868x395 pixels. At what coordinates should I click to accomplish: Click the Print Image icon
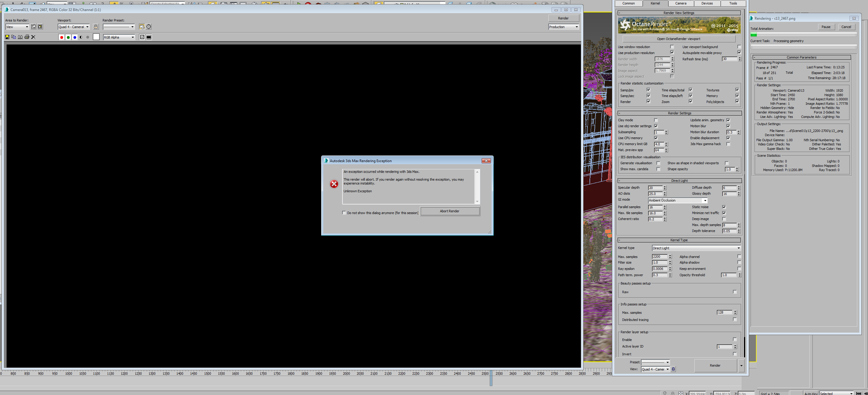[27, 37]
